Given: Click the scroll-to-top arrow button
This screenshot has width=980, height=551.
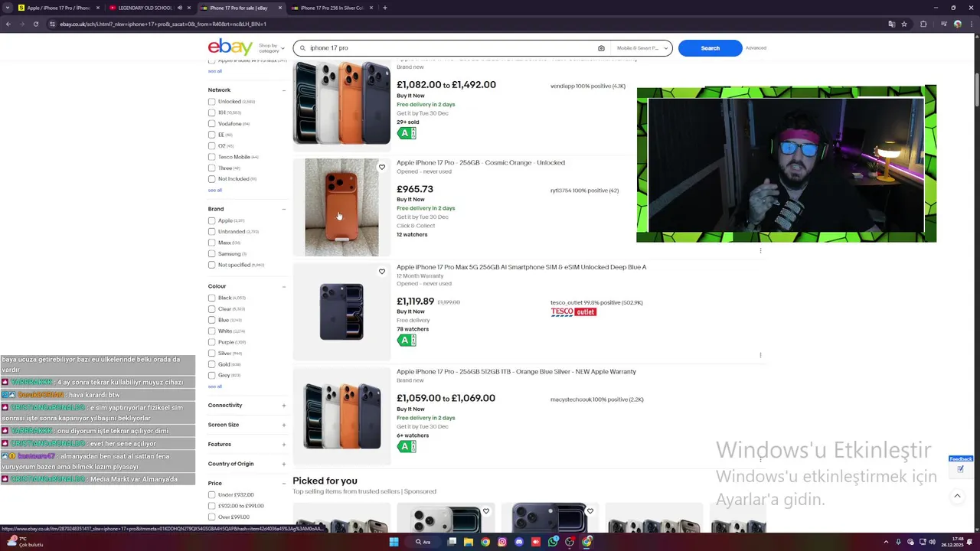Looking at the screenshot, I should (x=957, y=496).
